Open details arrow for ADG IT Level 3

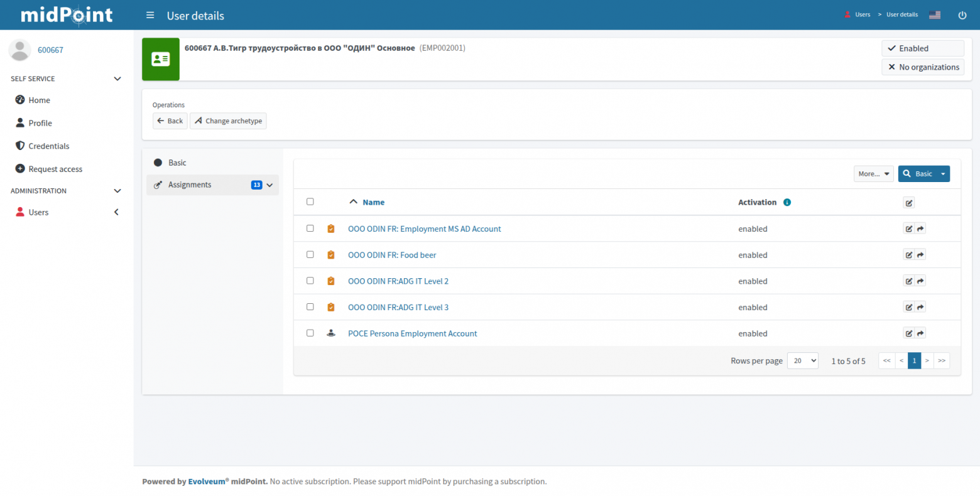tap(920, 307)
